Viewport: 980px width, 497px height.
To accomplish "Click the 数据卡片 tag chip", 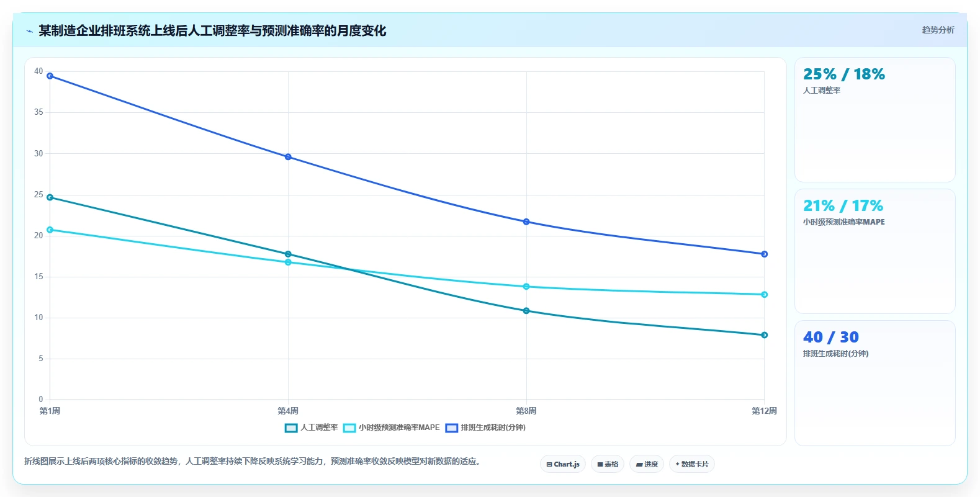I will (692, 464).
